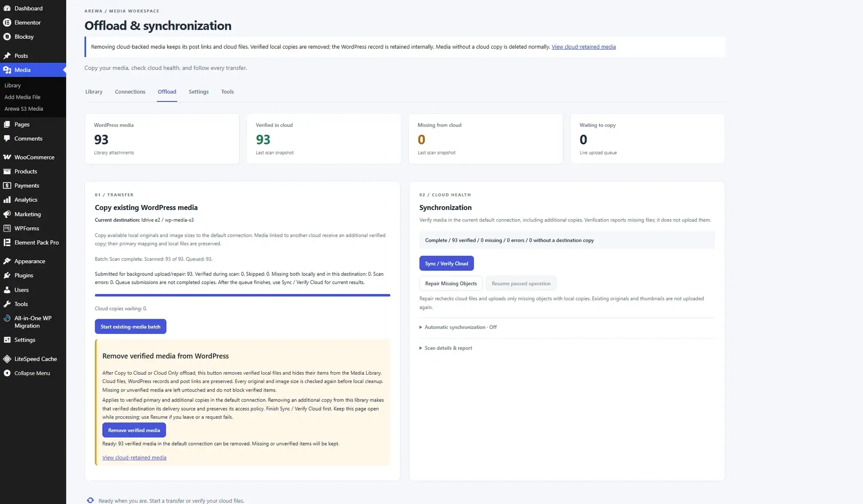Image resolution: width=863 pixels, height=504 pixels.
Task: Click the Products box icon
Action: coord(7,171)
